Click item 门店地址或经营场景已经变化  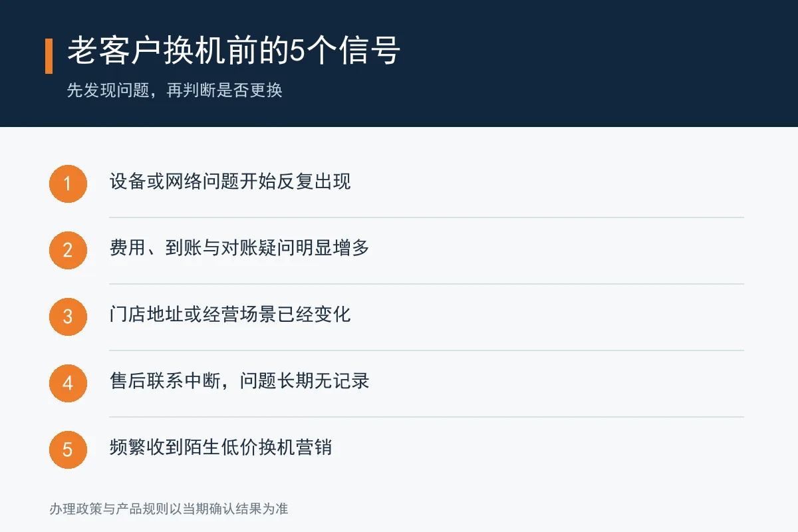click(x=230, y=315)
